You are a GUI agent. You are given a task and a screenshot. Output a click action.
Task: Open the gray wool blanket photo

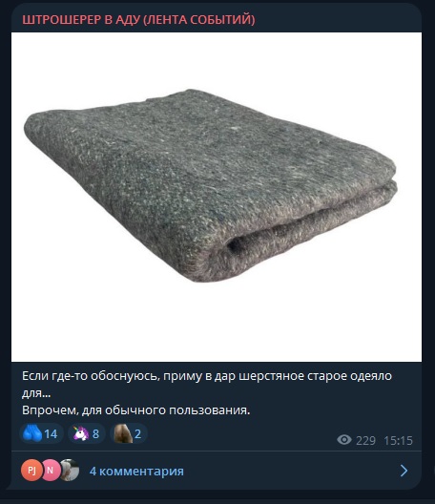[x=217, y=197]
